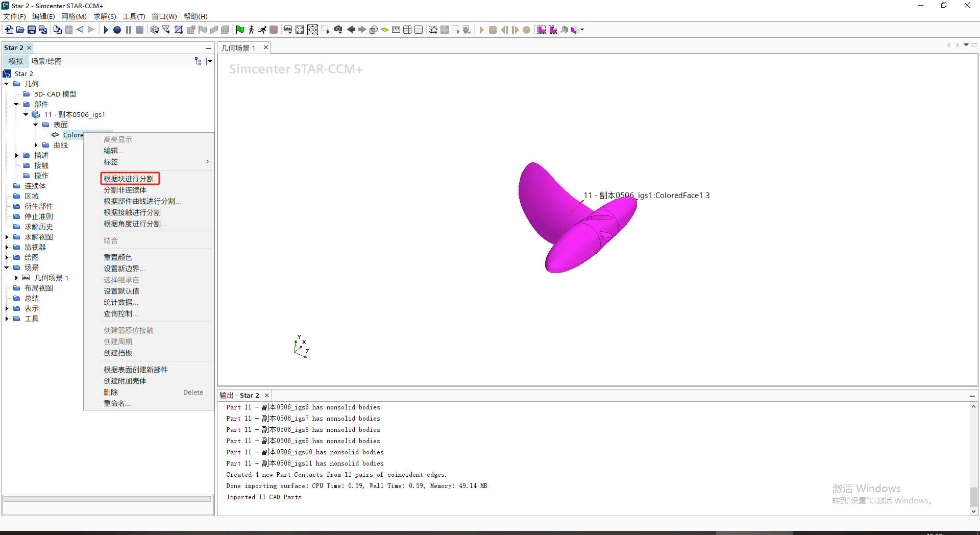Choose 编辑... from the context menu
980x535 pixels.
click(x=114, y=151)
